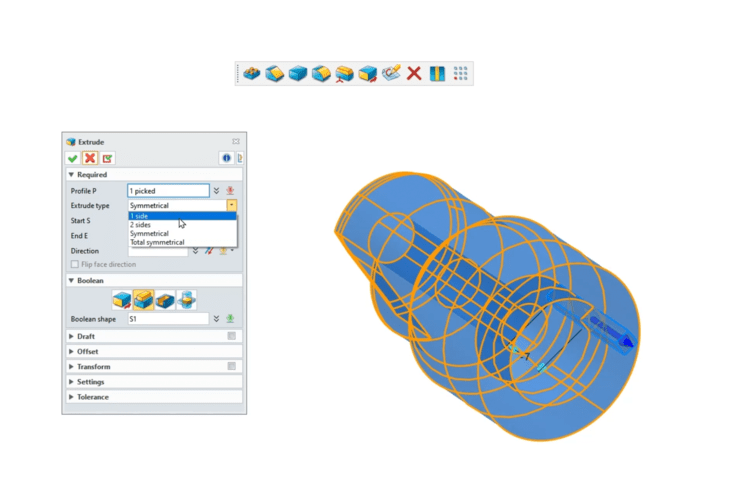The image size is (744, 488).
Task: Click the Profile P input field
Action: (x=168, y=190)
